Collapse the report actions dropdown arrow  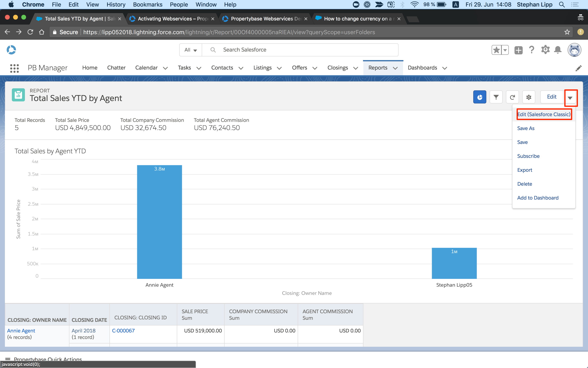(570, 98)
